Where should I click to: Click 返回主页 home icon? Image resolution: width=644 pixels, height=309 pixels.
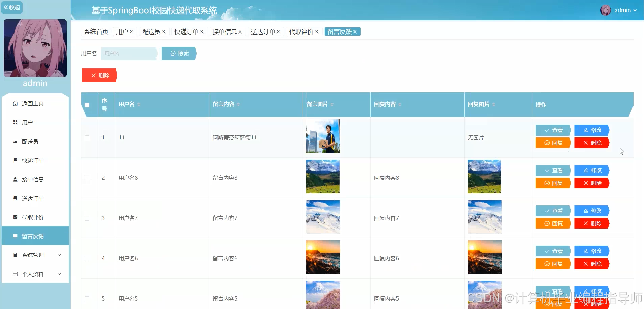(15, 103)
